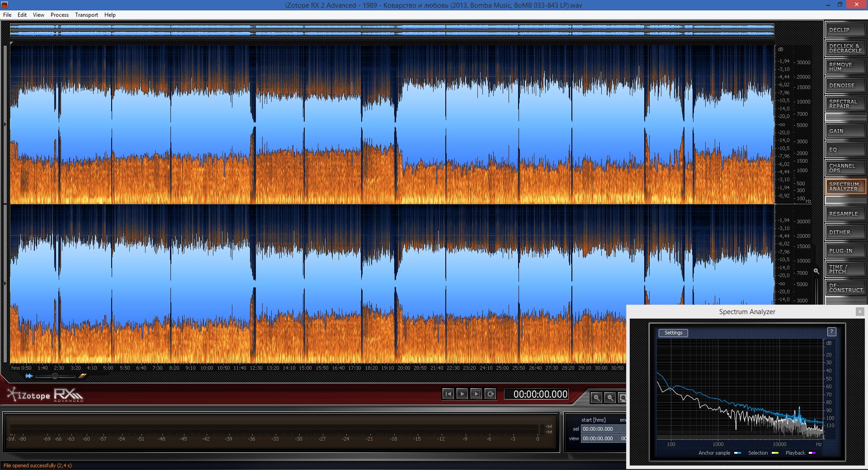This screenshot has height=470, width=868.
Task: Toggle loop playback
Action: (x=490, y=394)
